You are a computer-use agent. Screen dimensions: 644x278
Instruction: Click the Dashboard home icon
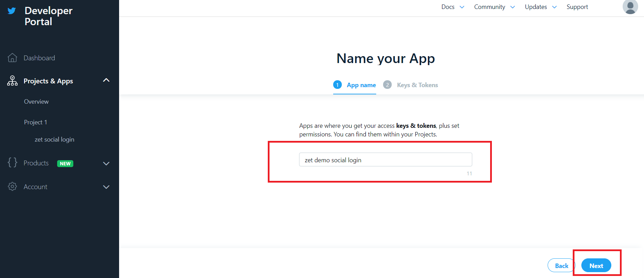pyautogui.click(x=12, y=58)
